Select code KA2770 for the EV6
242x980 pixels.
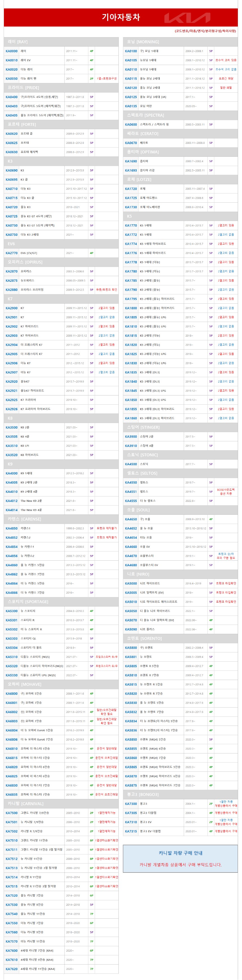click(12, 253)
